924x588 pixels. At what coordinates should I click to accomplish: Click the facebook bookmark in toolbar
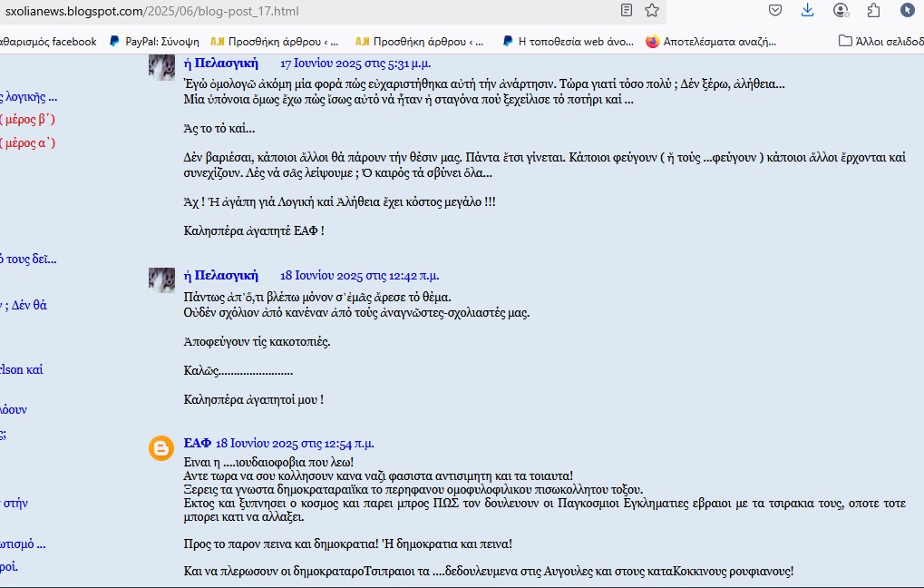48,41
